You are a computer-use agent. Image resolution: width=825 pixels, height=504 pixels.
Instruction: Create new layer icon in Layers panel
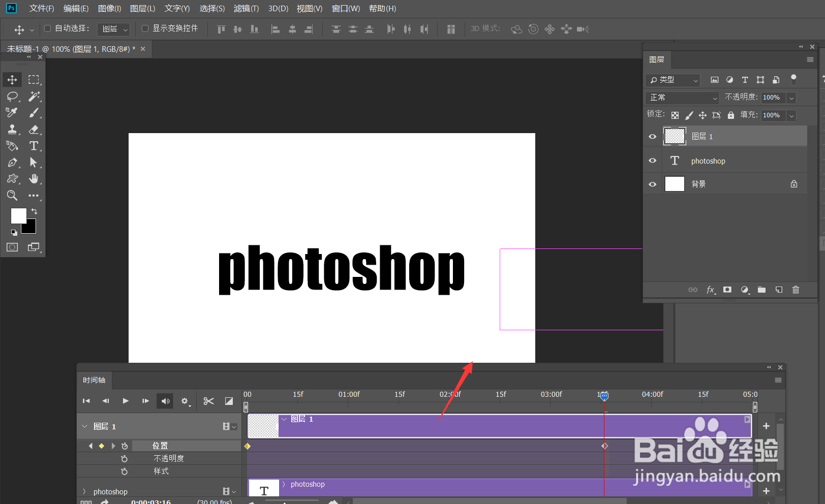click(x=779, y=290)
